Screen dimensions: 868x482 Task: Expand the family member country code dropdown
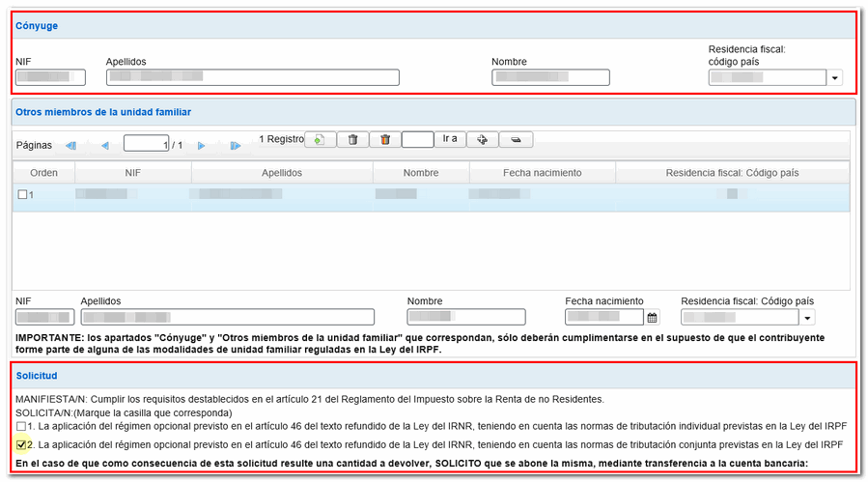click(807, 317)
